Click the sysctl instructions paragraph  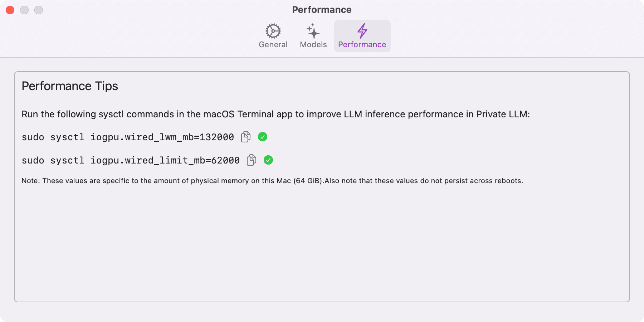pos(275,114)
